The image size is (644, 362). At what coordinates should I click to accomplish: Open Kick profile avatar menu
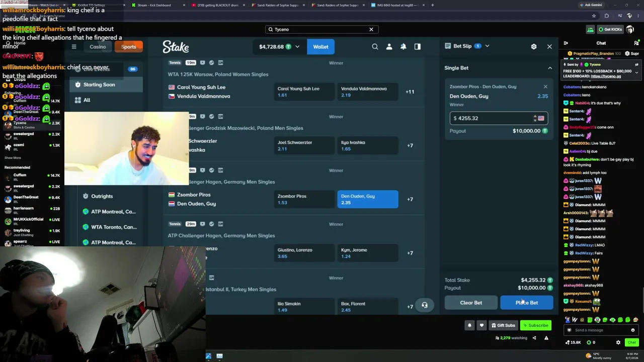[x=630, y=29]
